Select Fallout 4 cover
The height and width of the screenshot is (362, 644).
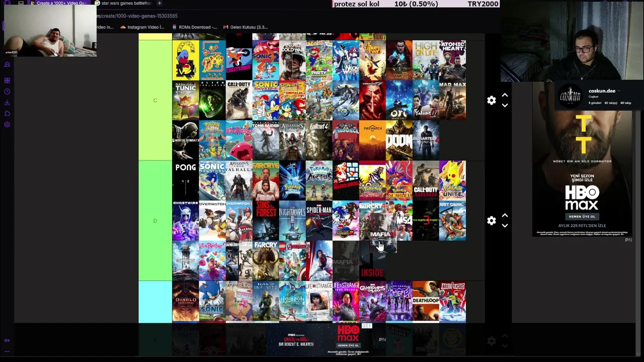click(x=319, y=141)
